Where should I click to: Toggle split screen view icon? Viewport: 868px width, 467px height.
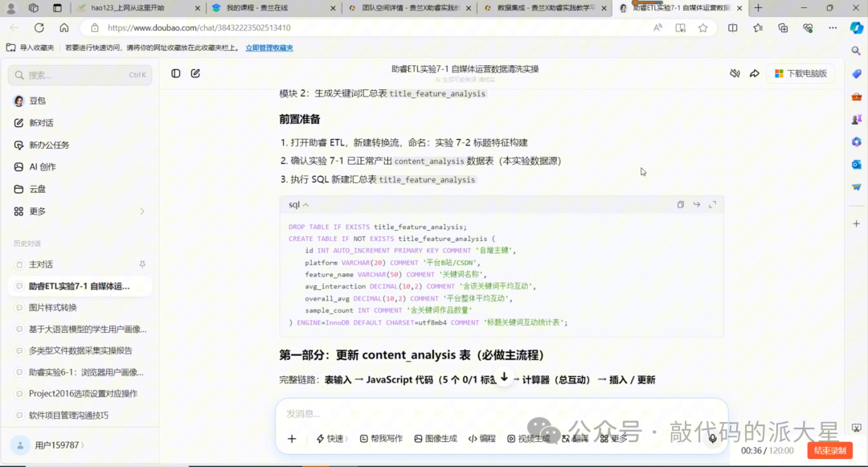732,27
